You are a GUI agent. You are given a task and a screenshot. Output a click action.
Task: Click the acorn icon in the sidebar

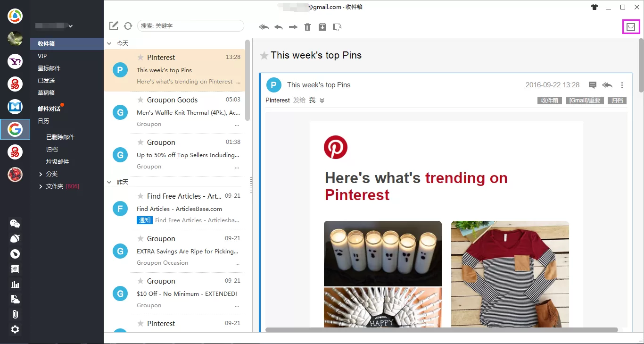(x=15, y=239)
